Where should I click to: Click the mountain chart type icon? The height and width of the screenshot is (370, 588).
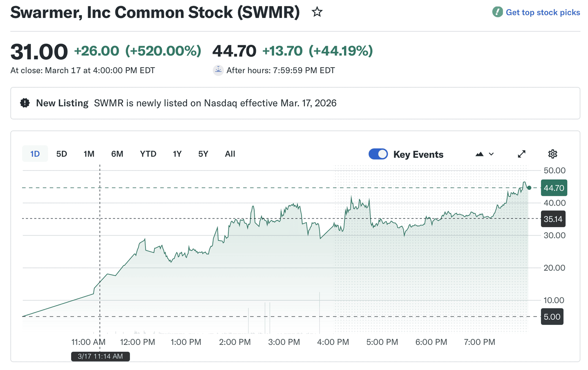pyautogui.click(x=479, y=154)
